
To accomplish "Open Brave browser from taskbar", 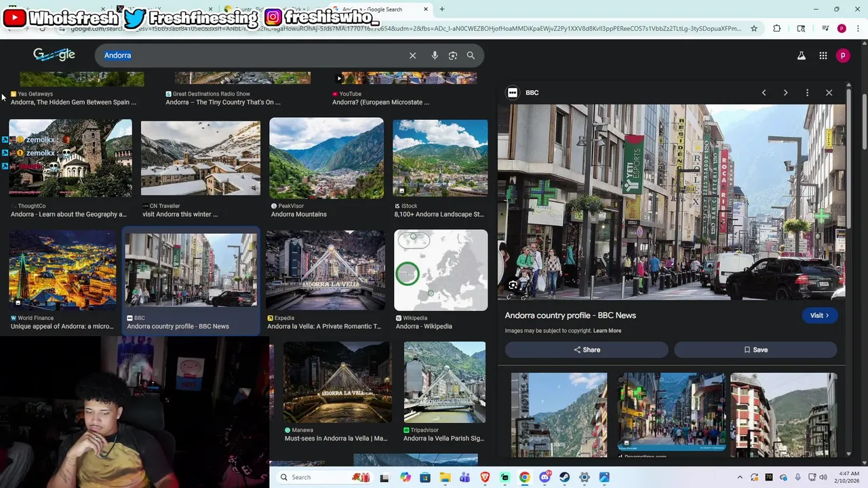I will coord(485,477).
